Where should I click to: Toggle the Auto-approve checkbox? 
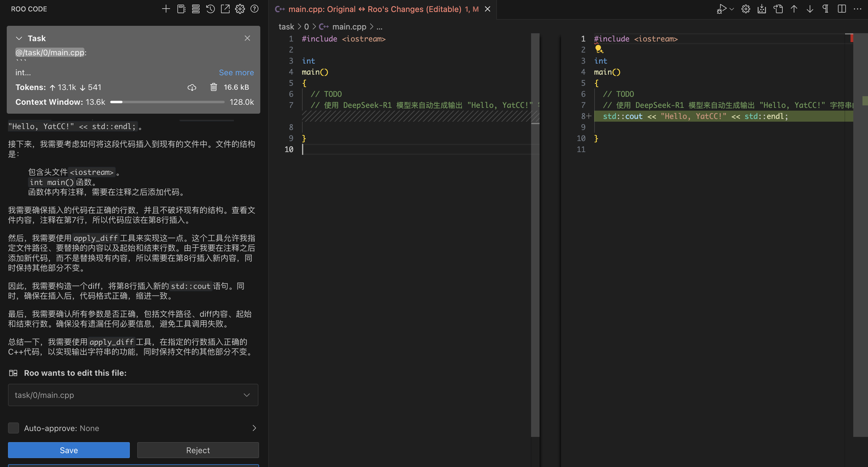click(14, 428)
